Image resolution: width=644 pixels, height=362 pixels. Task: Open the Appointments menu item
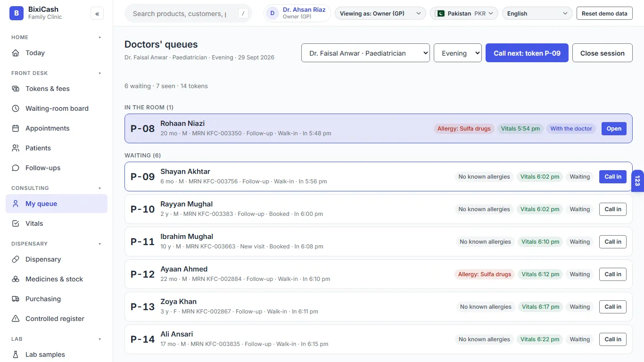click(x=57, y=128)
